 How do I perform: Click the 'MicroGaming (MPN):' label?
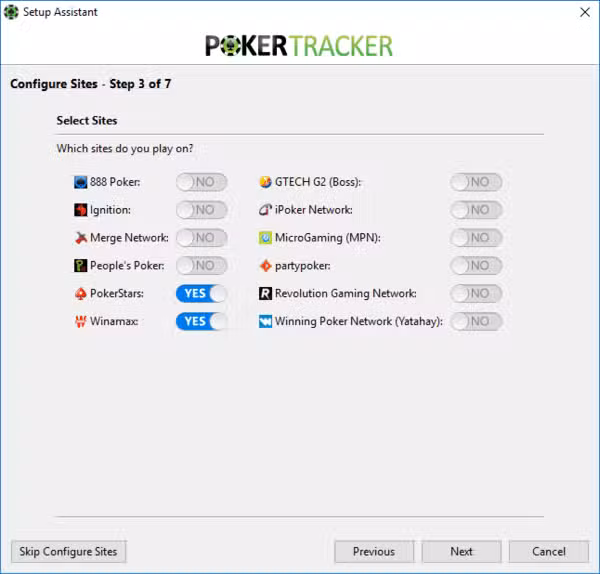pyautogui.click(x=328, y=238)
